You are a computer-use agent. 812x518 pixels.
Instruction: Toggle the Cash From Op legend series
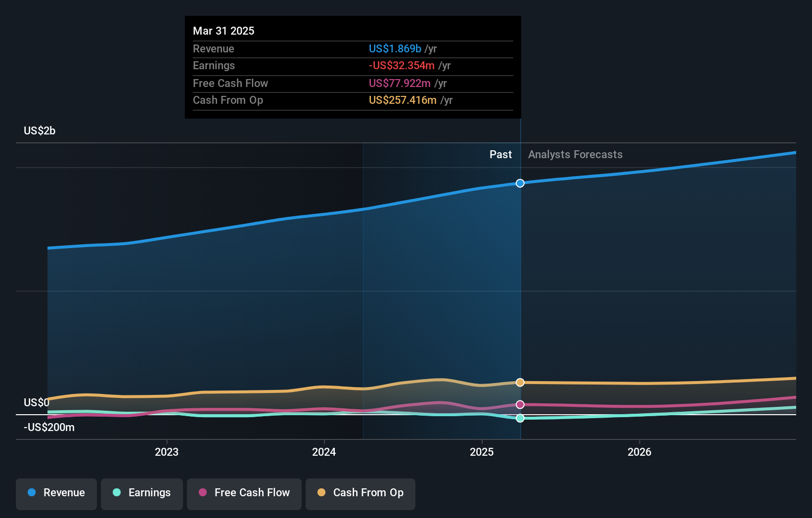[x=361, y=494]
